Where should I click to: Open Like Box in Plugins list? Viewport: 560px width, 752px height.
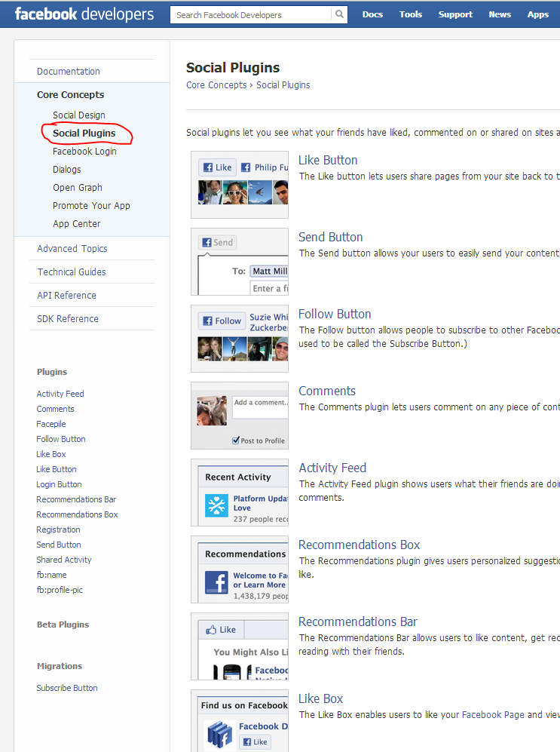(x=51, y=454)
